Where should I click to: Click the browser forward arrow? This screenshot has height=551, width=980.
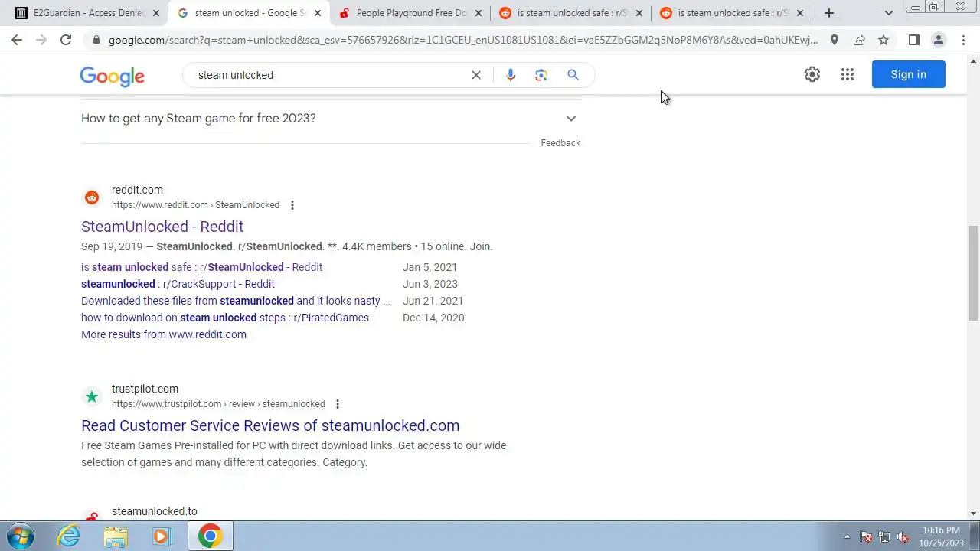coord(41,40)
